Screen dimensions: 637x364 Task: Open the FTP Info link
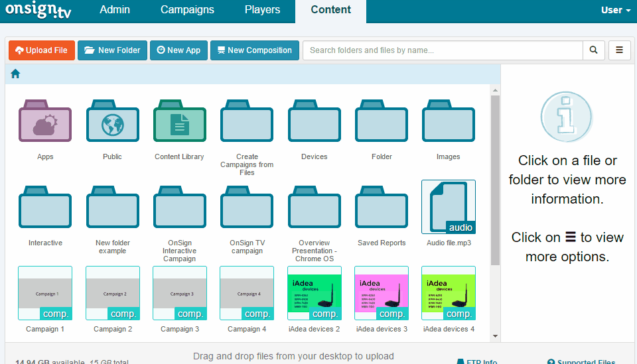[x=477, y=361]
